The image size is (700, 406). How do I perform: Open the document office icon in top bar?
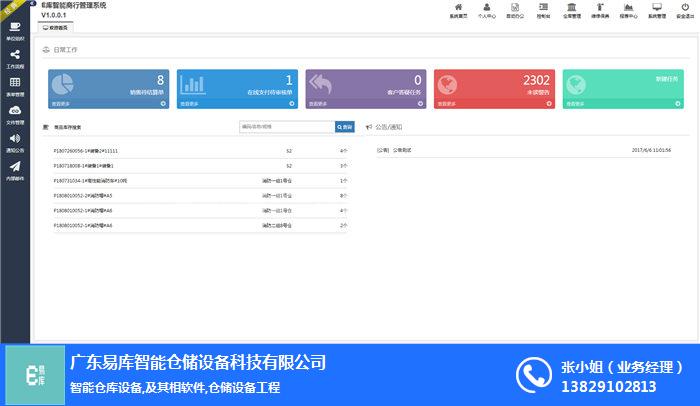515,7
